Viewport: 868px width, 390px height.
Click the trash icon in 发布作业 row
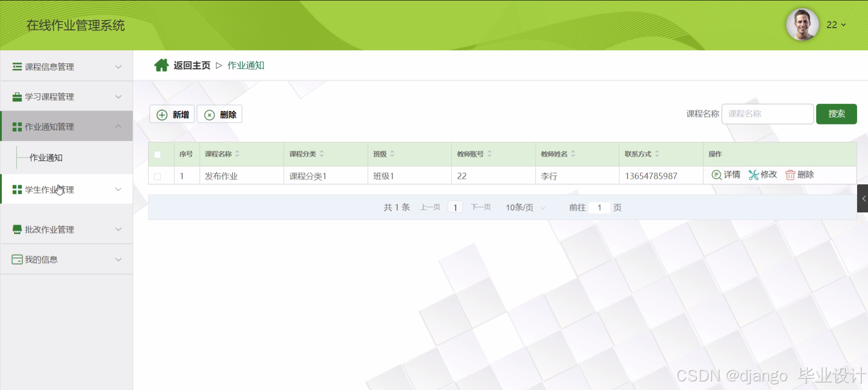(x=790, y=175)
